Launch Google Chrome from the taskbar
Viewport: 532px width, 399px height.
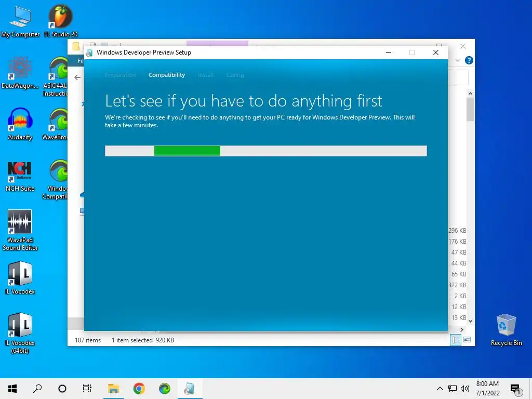[139, 389]
